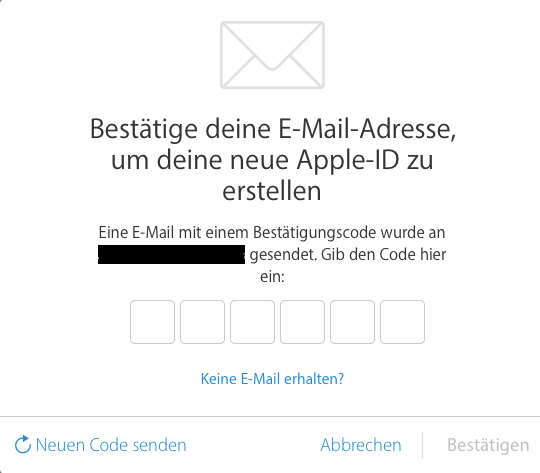Click the heading line "um deine neue Apple-ID zu"

click(x=272, y=161)
